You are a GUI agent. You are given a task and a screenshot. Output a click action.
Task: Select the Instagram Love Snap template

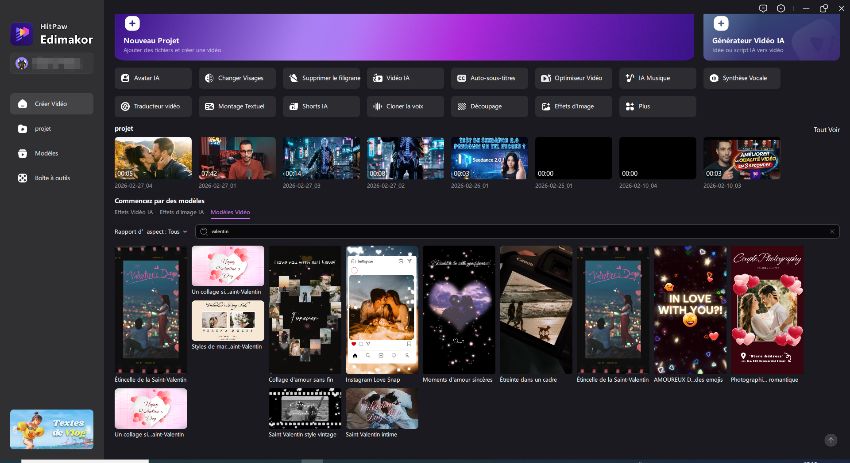[382, 310]
